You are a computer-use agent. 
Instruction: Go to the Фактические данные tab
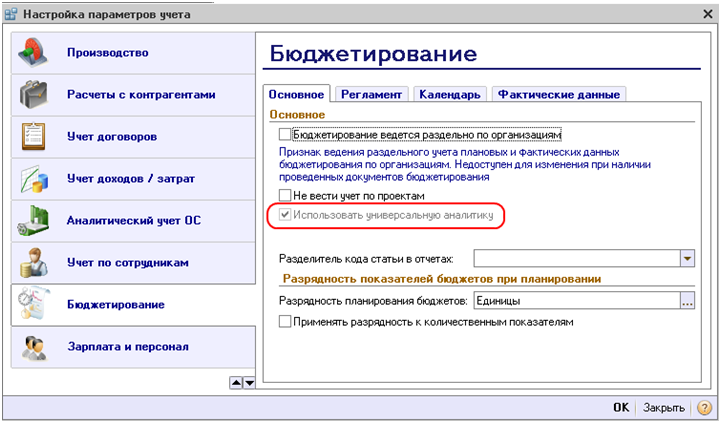tap(559, 94)
